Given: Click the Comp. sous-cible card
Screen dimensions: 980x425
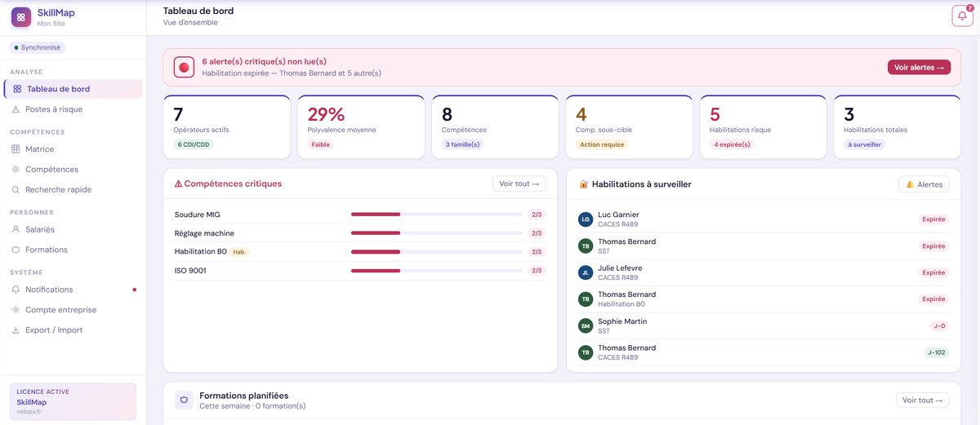Looking at the screenshot, I should coord(629,127).
